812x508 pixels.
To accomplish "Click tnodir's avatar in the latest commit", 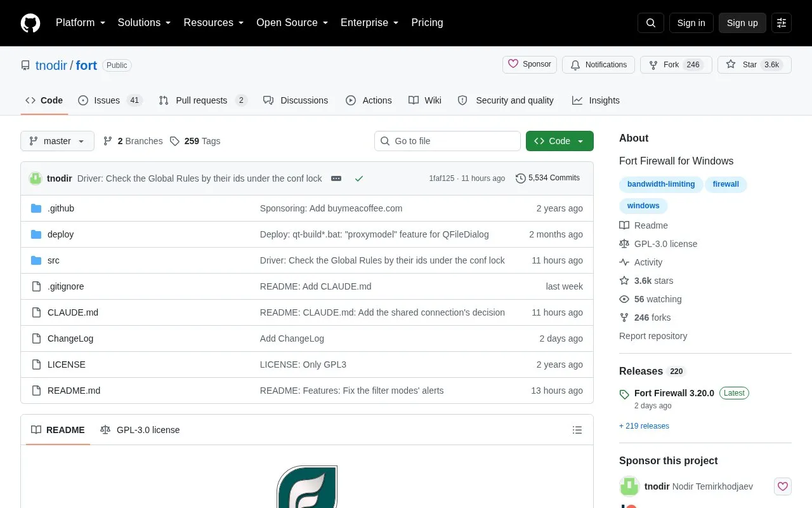I will (36, 178).
